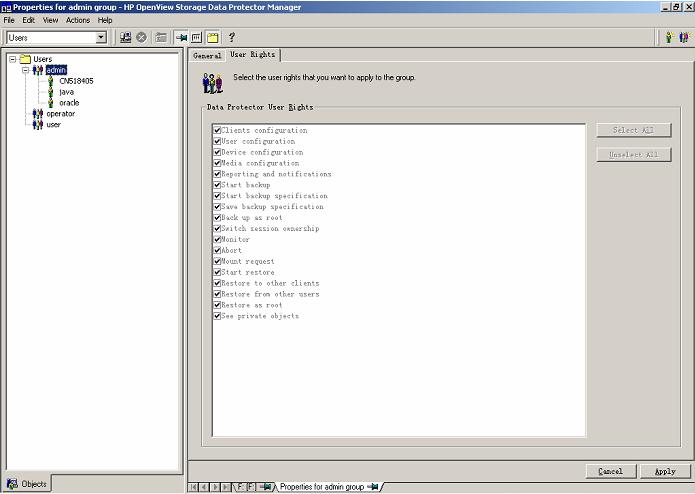Switch to the General tab

pyautogui.click(x=207, y=56)
